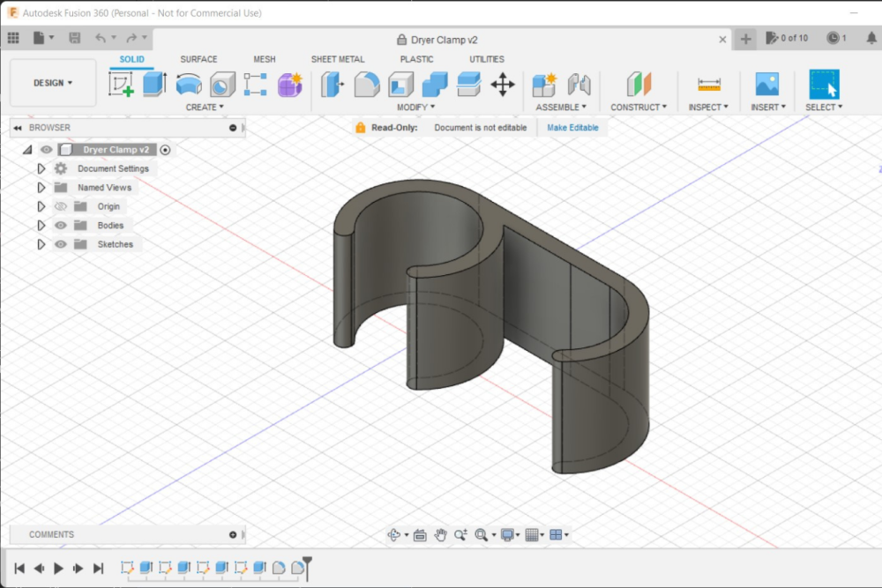The height and width of the screenshot is (588, 882).
Task: Create a New Component from the Assemble panel
Action: 544,85
